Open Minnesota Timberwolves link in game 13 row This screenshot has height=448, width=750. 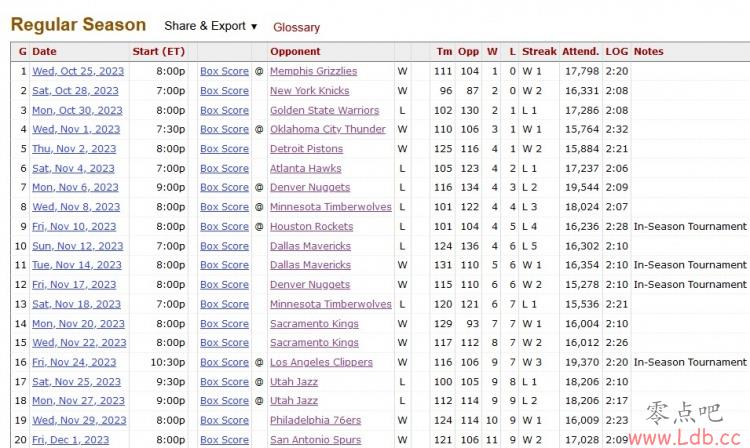[331, 305]
